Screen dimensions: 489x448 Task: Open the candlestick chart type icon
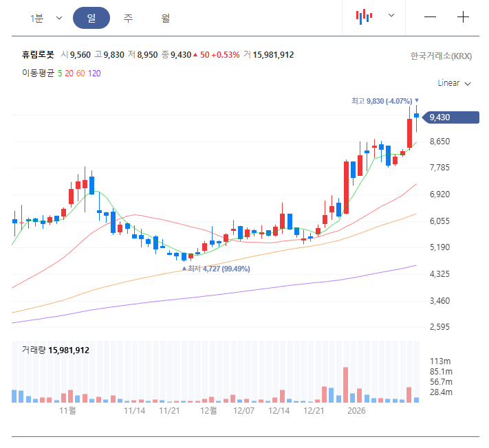click(364, 16)
